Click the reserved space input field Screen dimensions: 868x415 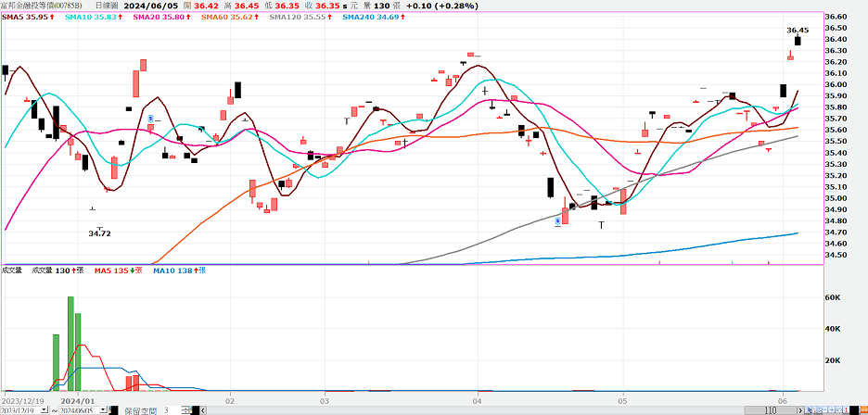[x=169, y=409]
